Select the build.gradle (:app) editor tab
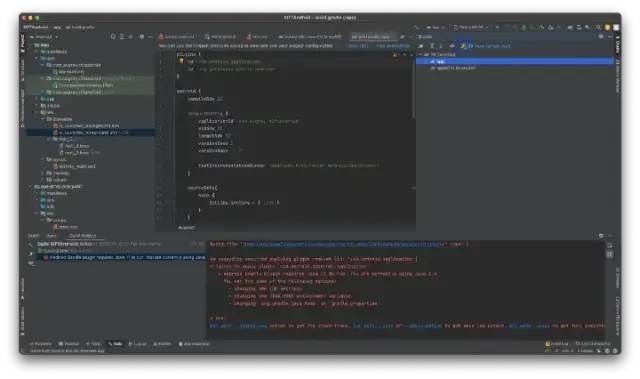The width and height of the screenshot is (640, 379). tap(371, 37)
